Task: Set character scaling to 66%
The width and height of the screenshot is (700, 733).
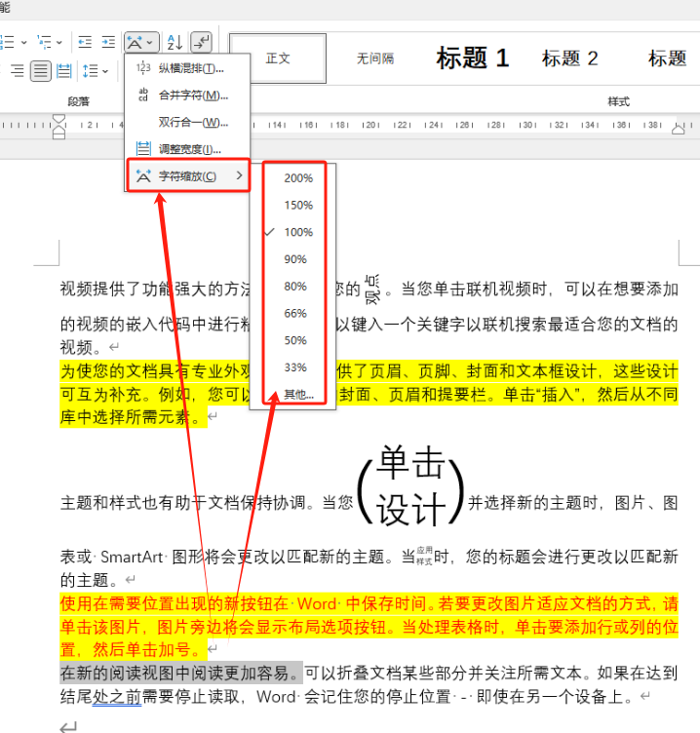Action: pos(295,313)
